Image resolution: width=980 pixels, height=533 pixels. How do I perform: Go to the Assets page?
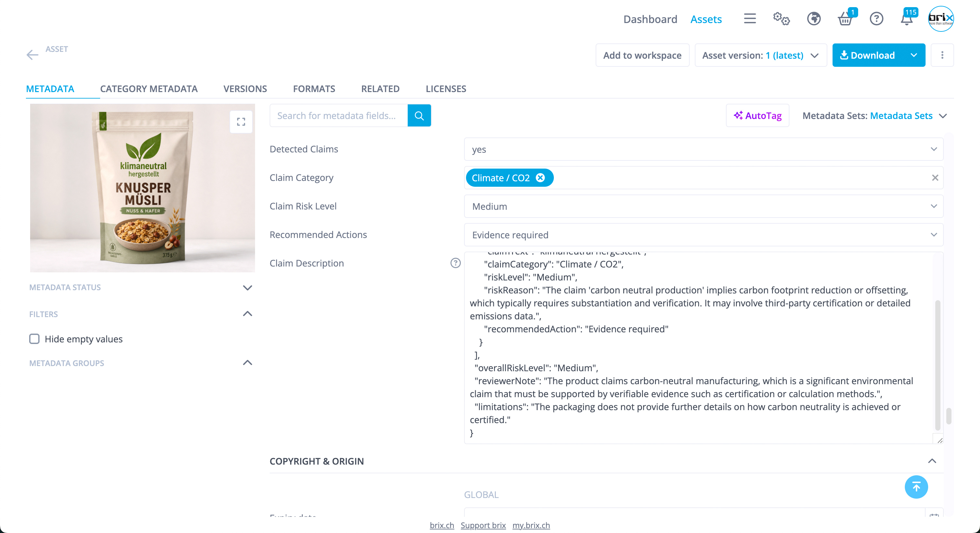706,19
